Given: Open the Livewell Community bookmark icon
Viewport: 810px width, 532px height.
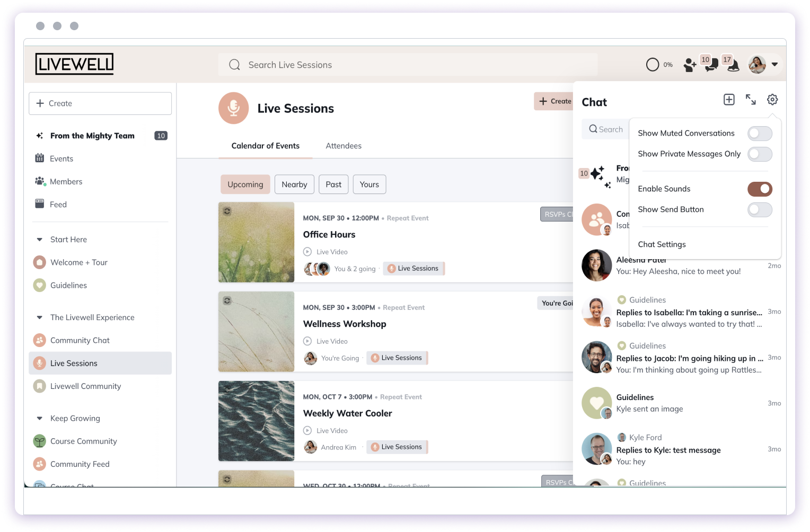Looking at the screenshot, I should 39,386.
